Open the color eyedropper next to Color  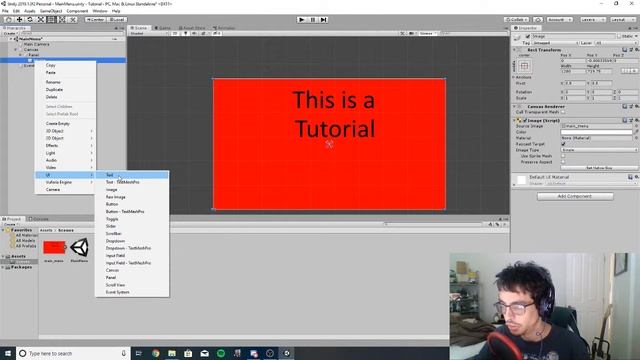(x=636, y=132)
